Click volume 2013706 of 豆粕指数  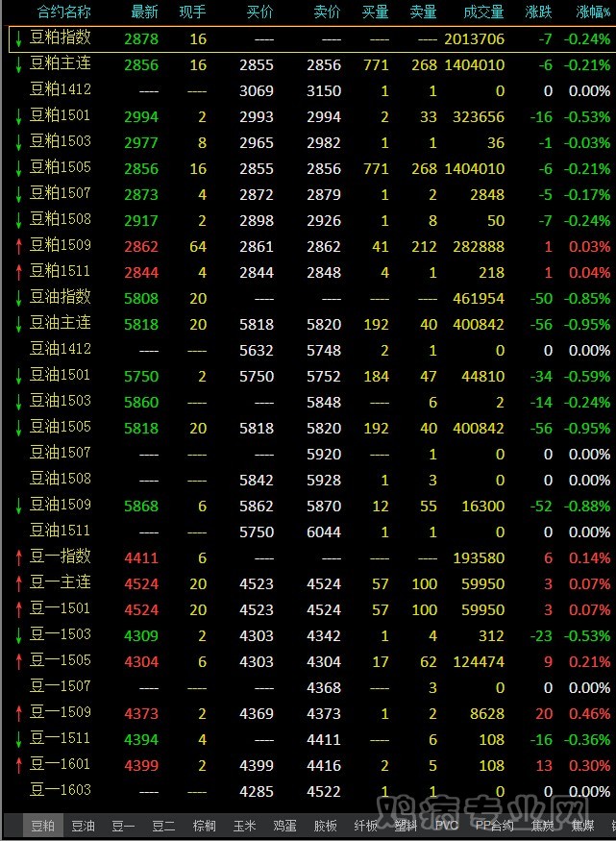click(474, 39)
